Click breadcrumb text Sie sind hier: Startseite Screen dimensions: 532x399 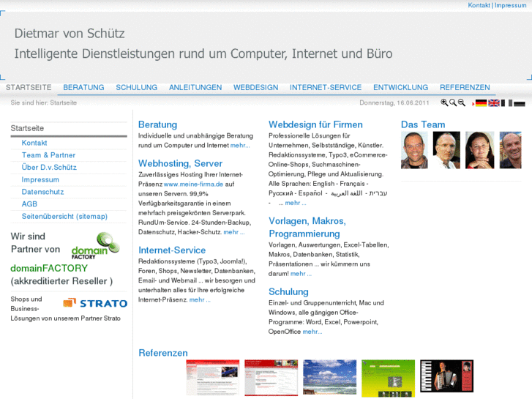pyautogui.click(x=44, y=102)
